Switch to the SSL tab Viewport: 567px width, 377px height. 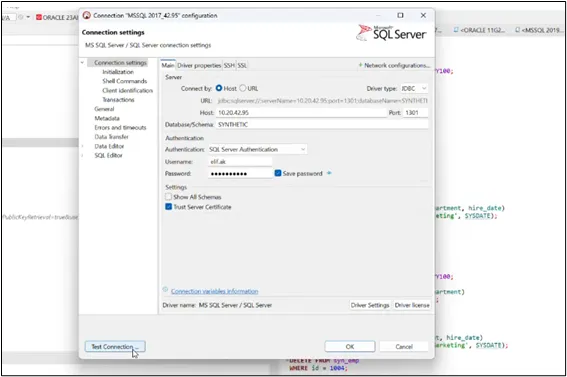point(242,65)
